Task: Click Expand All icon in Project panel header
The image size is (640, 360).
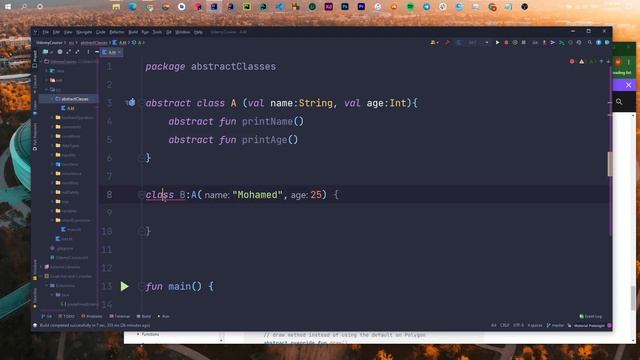Action: (69, 52)
